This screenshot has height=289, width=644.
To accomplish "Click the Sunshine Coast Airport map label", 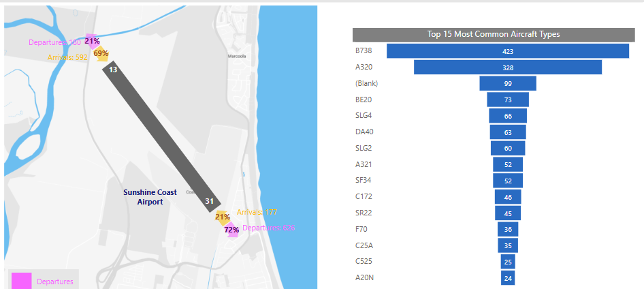I will 150,197.
